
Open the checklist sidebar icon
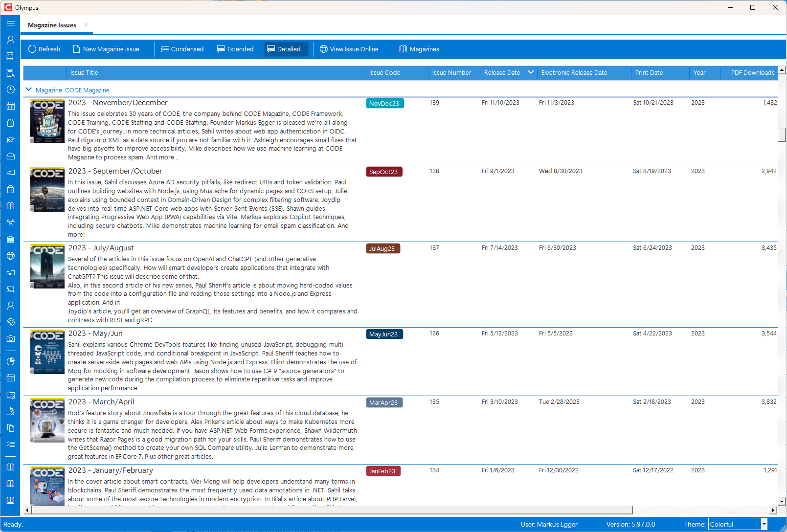coord(10,444)
